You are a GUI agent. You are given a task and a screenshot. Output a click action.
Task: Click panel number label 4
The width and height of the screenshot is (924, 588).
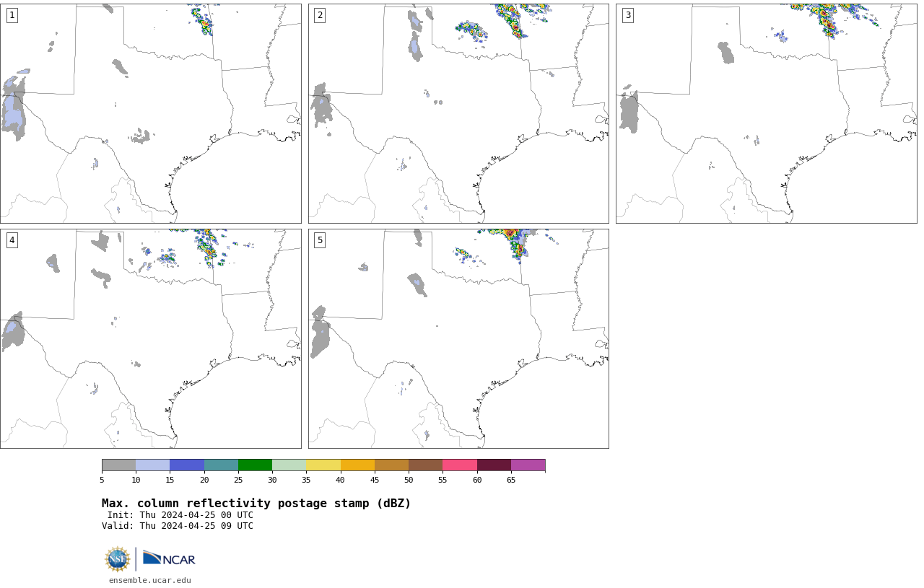(12, 240)
